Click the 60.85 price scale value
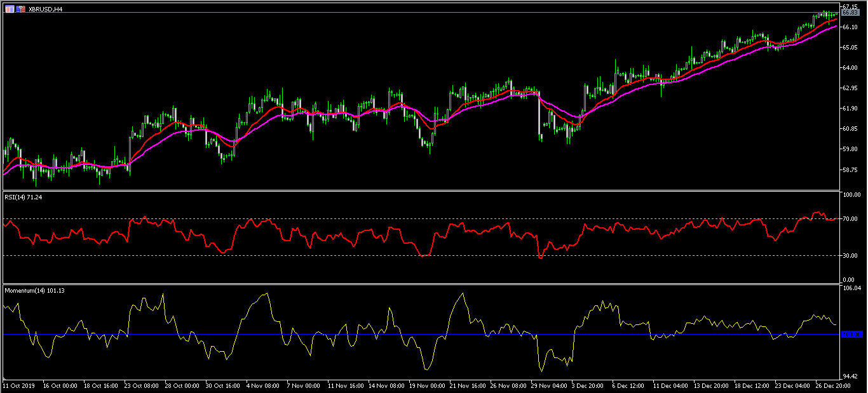The width and height of the screenshot is (868, 393). [x=850, y=128]
